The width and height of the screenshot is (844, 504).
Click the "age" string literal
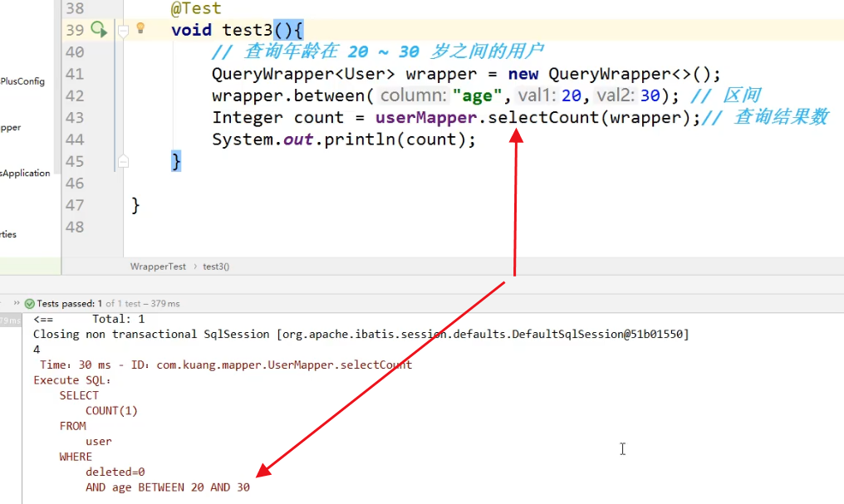[x=478, y=95]
